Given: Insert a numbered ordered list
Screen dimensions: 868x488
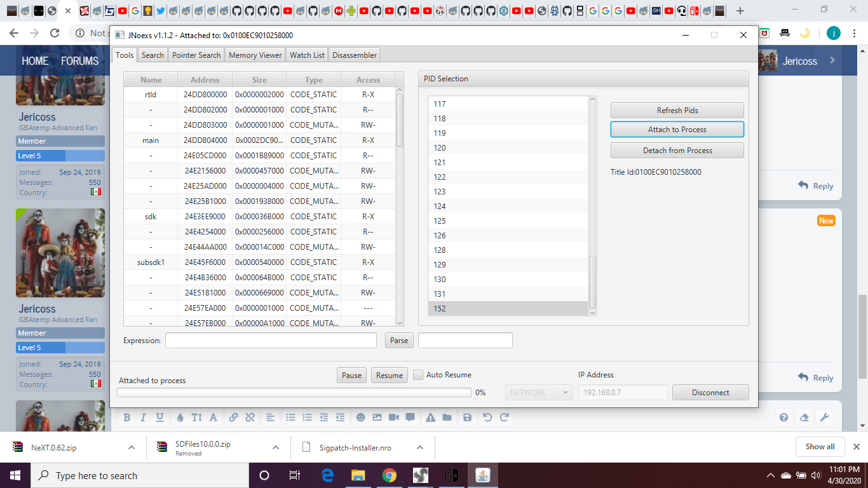Looking at the screenshot, I should point(307,417).
